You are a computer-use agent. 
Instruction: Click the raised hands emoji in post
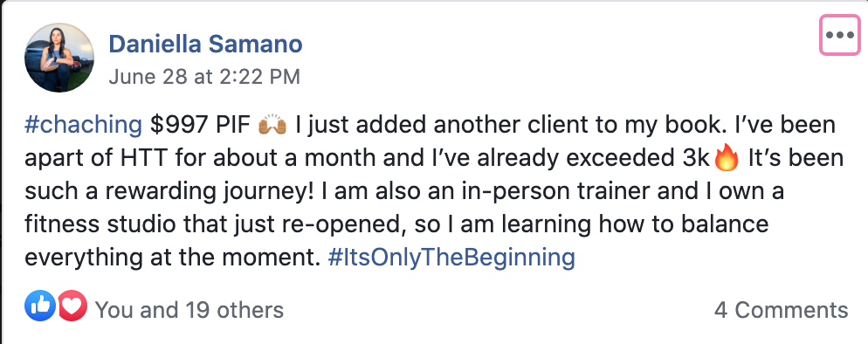coord(272,125)
